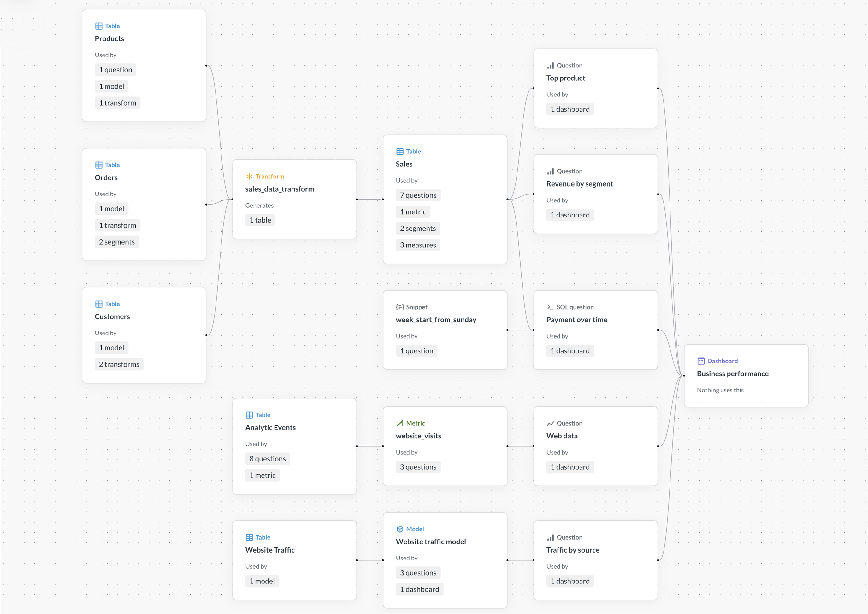The height and width of the screenshot is (614, 868).
Task: Click the Model icon on Website traffic model
Action: (400, 529)
